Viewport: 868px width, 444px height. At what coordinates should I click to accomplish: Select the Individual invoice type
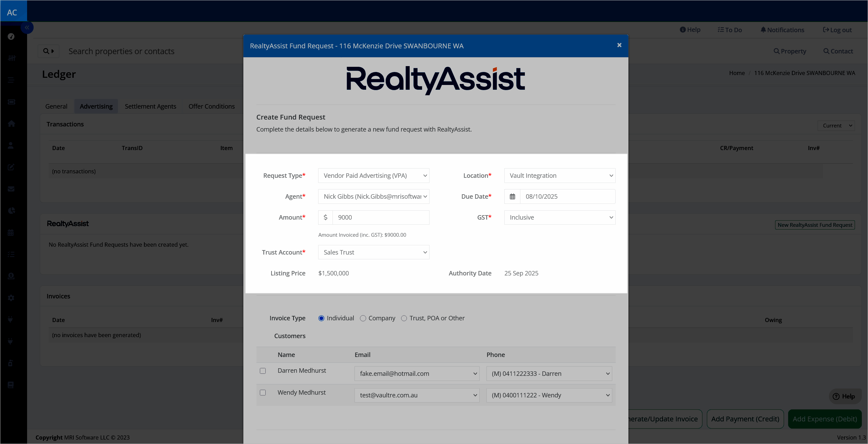tap(321, 318)
